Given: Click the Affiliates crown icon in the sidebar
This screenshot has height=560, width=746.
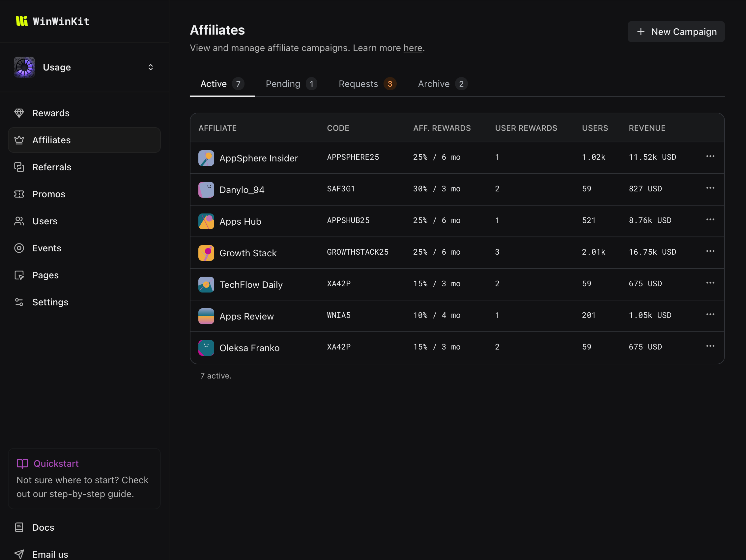Looking at the screenshot, I should (19, 140).
